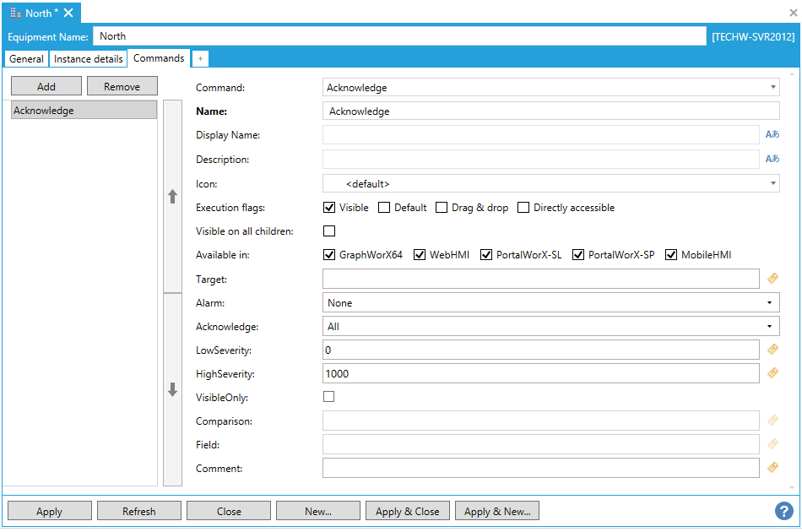Click the help question mark icon
Image resolution: width=802 pixels, height=532 pixels.
[x=784, y=511]
